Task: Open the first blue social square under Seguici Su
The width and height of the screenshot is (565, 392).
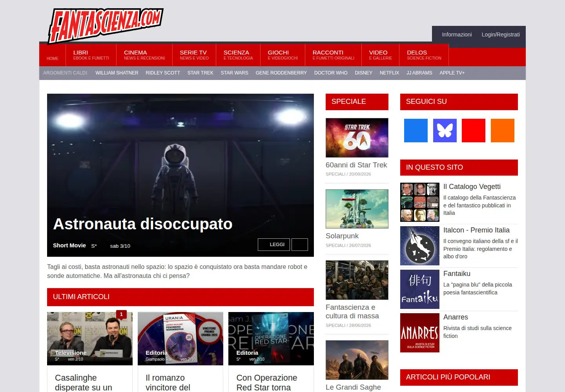Action: coord(416,131)
